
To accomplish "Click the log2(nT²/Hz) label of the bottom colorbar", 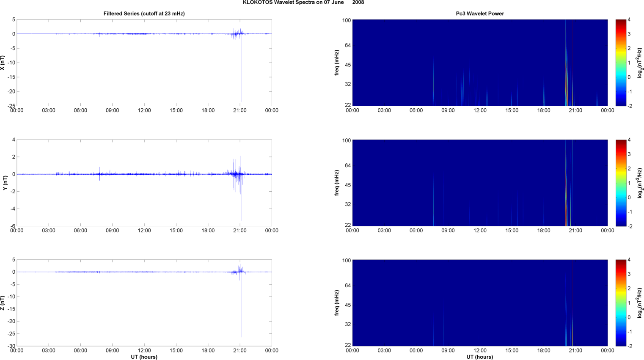I will (640, 303).
